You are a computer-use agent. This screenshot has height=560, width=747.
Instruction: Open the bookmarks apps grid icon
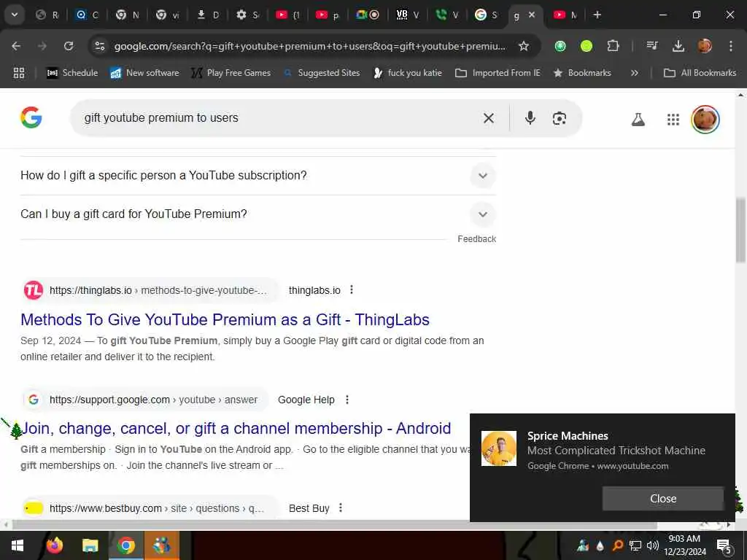click(x=18, y=73)
